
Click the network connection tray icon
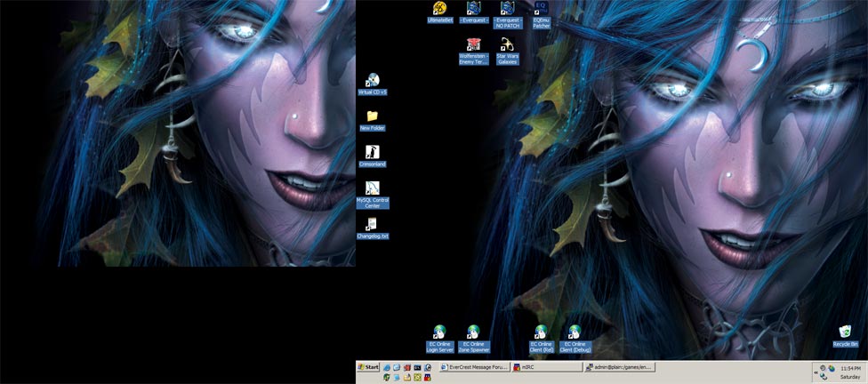pyautogui.click(x=824, y=376)
